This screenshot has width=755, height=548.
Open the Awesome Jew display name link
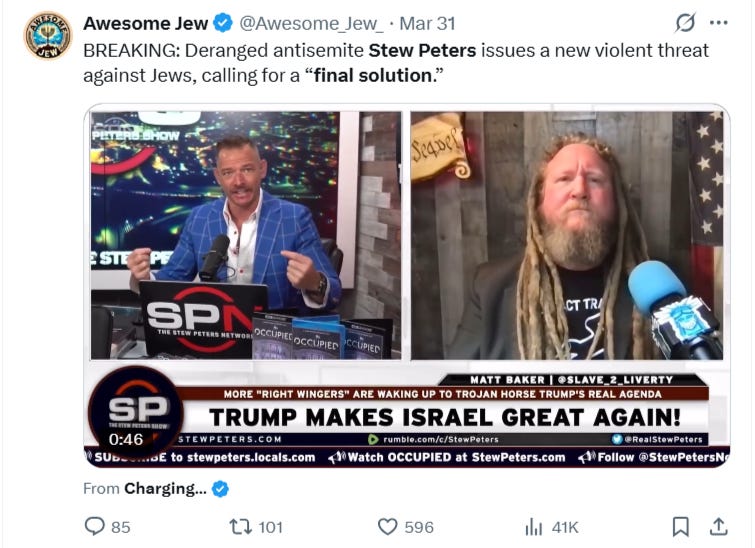[145, 23]
